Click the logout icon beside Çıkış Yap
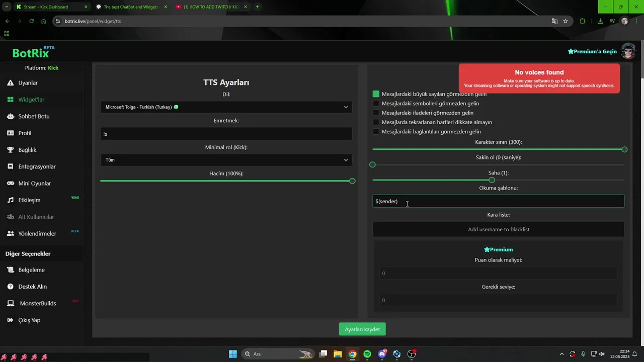Viewport: 644px width, 362px height. (x=11, y=320)
